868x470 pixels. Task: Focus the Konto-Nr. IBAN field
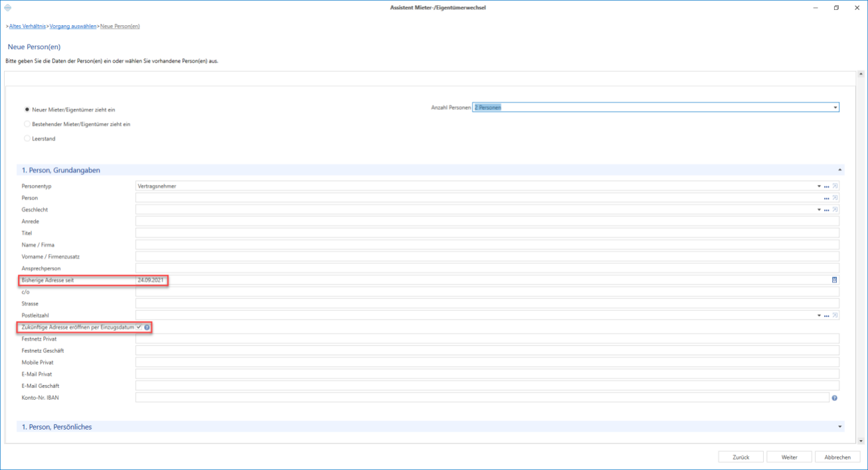coord(482,398)
